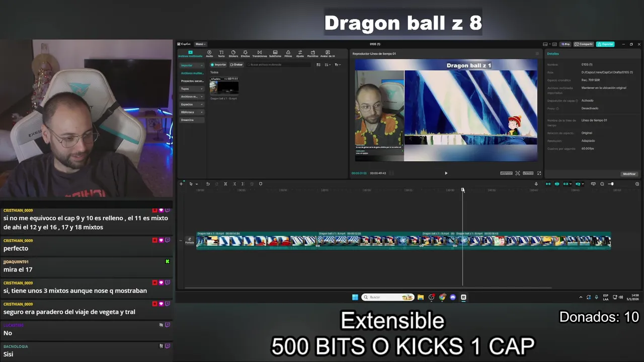
Task: Click the Grabar record button
Action: pos(236,64)
